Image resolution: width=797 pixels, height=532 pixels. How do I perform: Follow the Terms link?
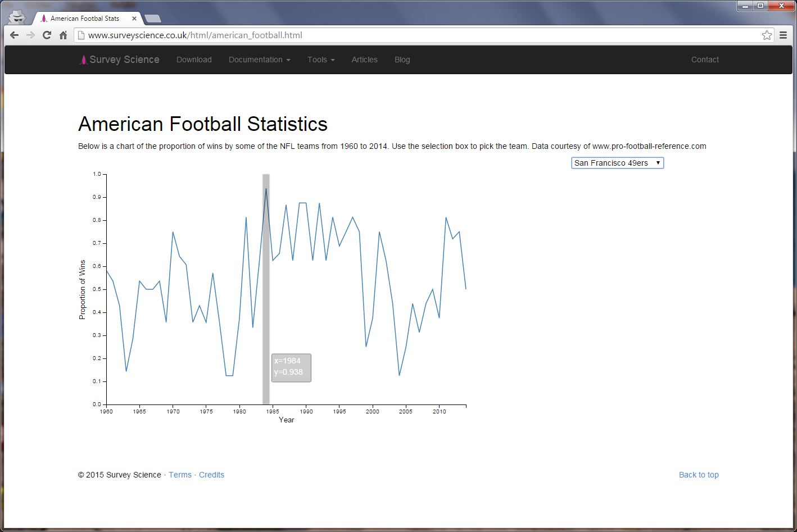coord(180,475)
